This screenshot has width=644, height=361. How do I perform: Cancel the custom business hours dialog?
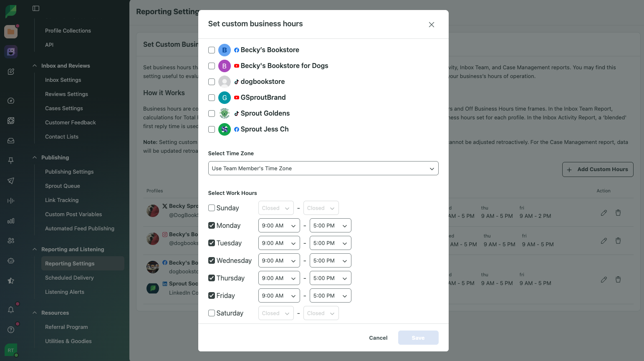click(x=378, y=338)
